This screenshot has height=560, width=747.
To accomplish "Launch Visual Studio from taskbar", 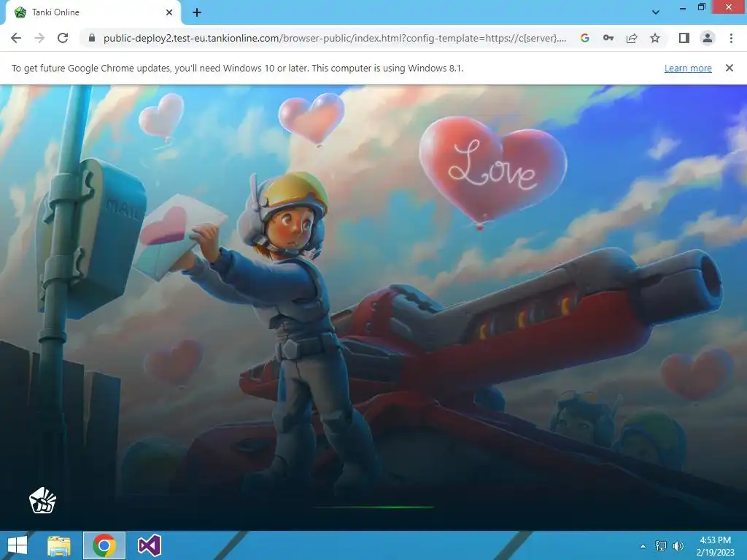I will click(149, 545).
